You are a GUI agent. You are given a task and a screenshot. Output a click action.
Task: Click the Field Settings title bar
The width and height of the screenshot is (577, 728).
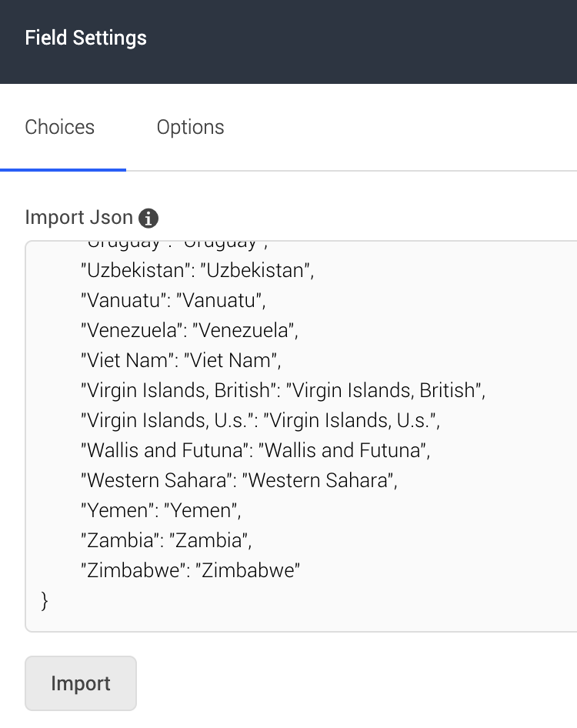85,38
